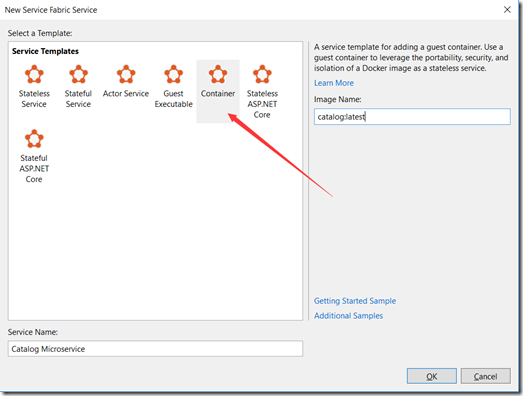
Task: Select the Stateless ASP.NET Core icon
Action: [262, 74]
